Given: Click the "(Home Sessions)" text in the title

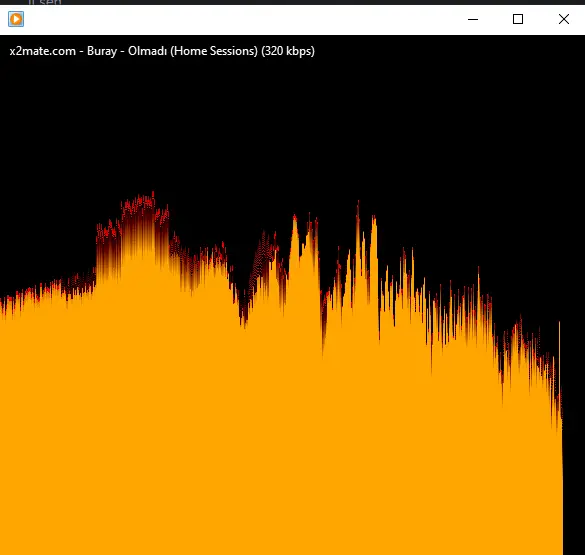Looking at the screenshot, I should [214, 51].
